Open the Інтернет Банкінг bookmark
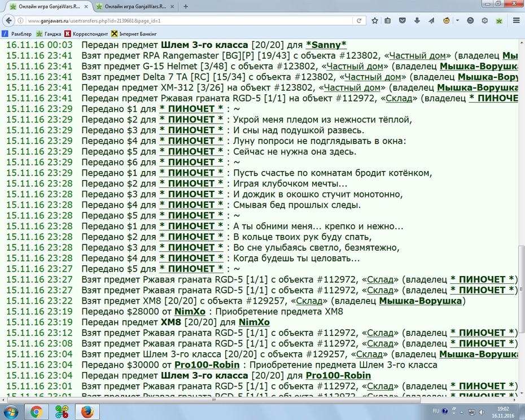The height and width of the screenshot is (420, 525). pyautogui.click(x=134, y=34)
